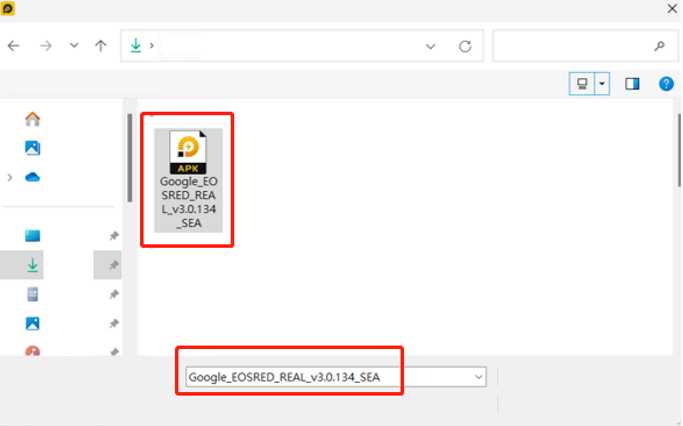
Task: Click inside the search box
Action: tap(585, 46)
